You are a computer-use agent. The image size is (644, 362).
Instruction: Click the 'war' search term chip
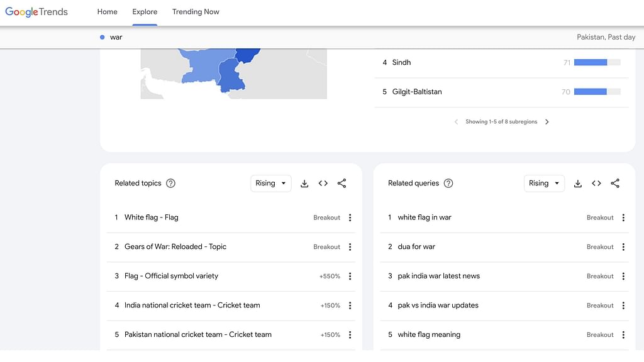point(111,37)
